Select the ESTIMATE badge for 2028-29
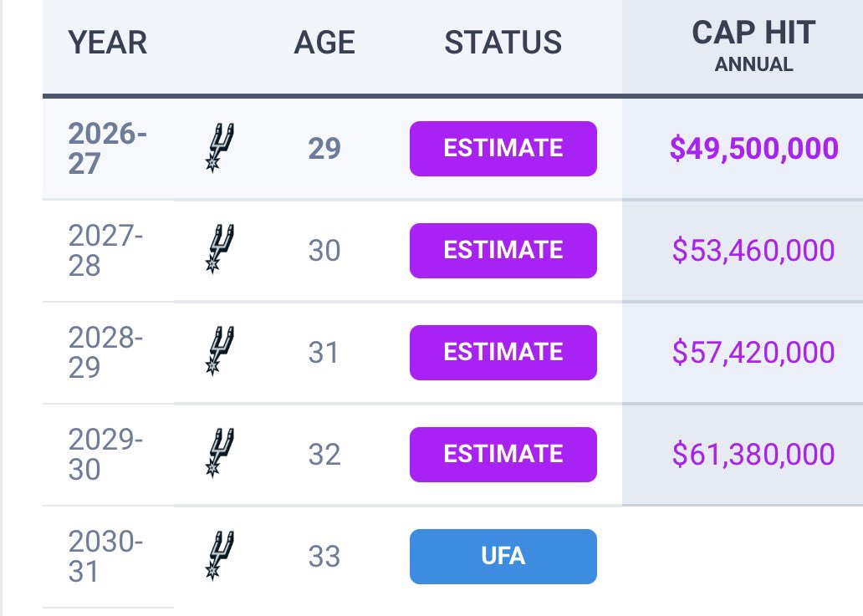This screenshot has width=863, height=616. point(503,353)
